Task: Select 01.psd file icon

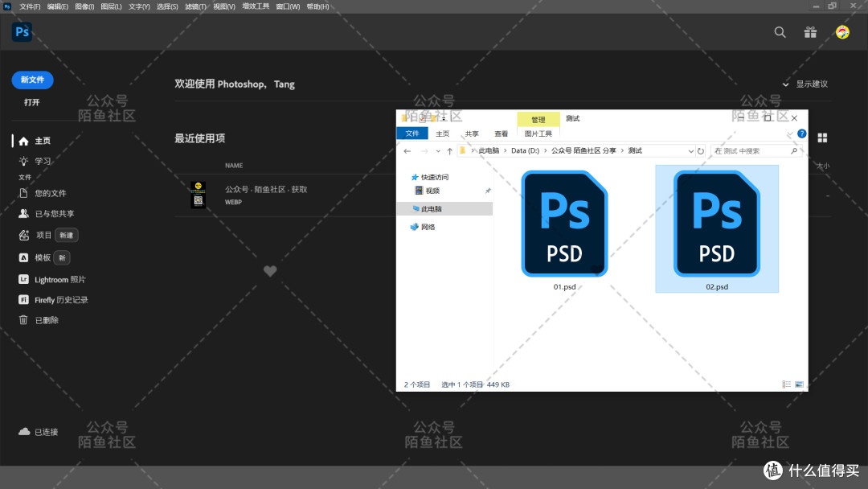Action: 565,224
